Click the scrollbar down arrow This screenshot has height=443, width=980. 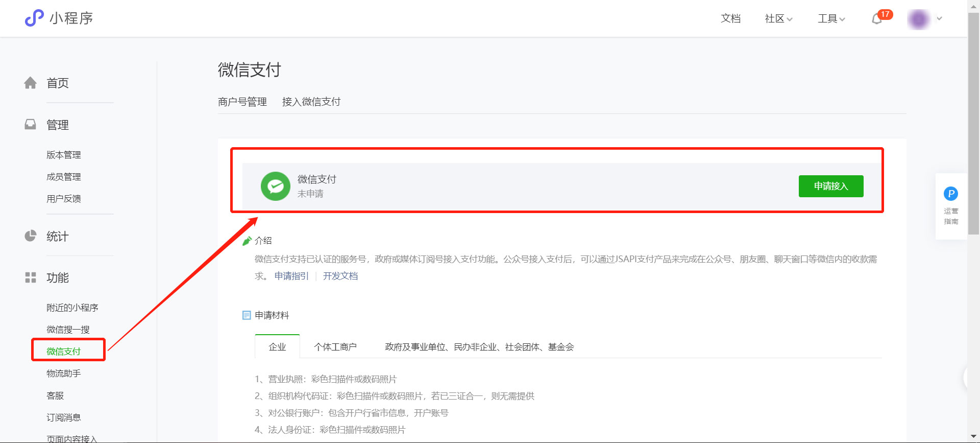pyautogui.click(x=974, y=437)
